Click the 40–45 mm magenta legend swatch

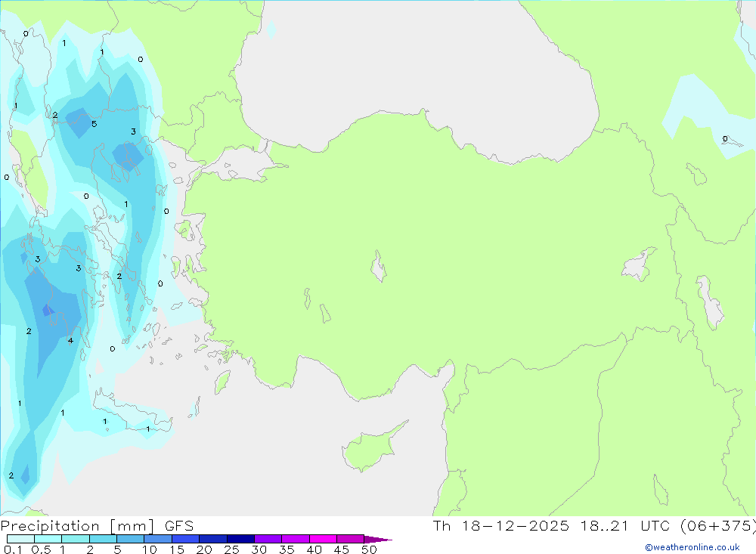pos(323,539)
